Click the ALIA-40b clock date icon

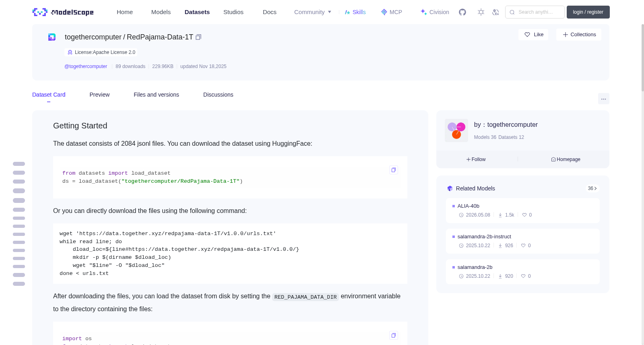coord(461,215)
